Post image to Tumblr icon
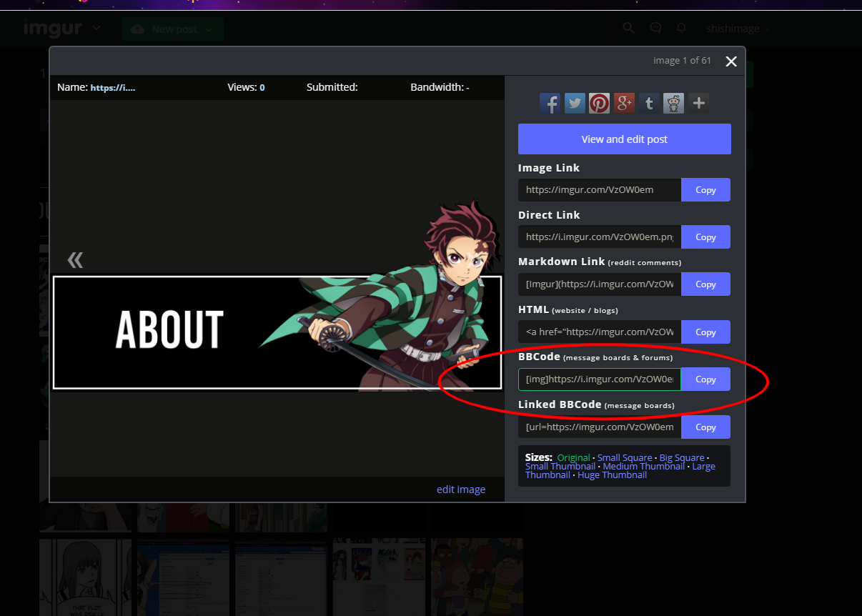 tap(649, 103)
